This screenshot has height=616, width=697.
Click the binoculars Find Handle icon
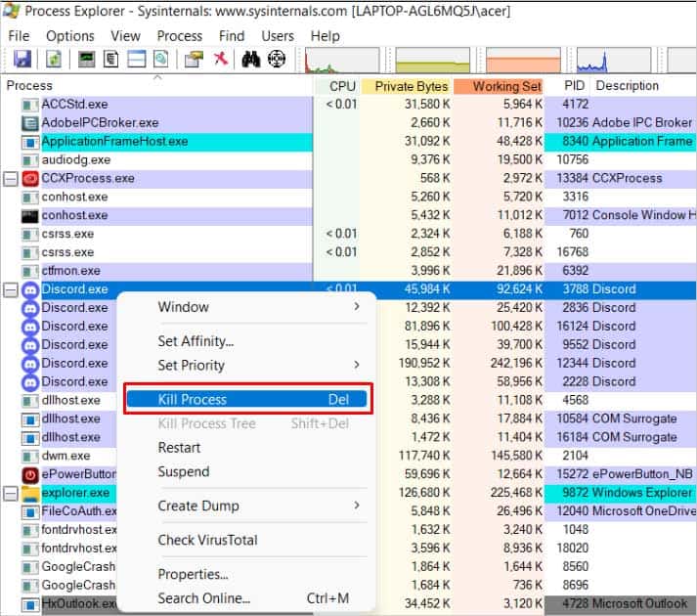(251, 59)
